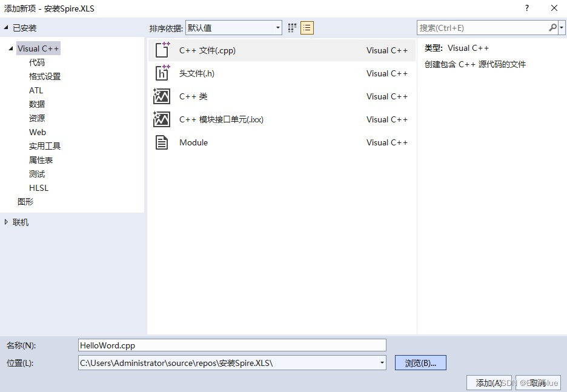Viewport: 567px width, 392px height.
Task: Switch to medium icons list view
Action: (307, 28)
